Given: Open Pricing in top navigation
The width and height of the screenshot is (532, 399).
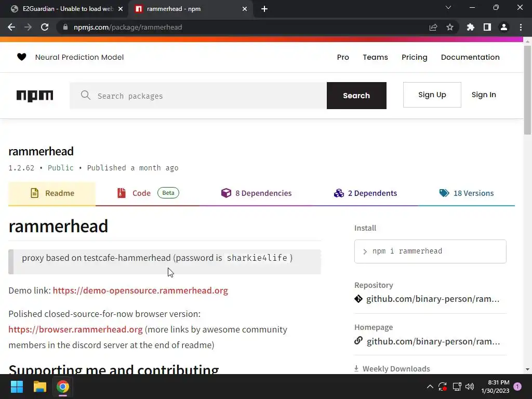Looking at the screenshot, I should click(x=414, y=57).
